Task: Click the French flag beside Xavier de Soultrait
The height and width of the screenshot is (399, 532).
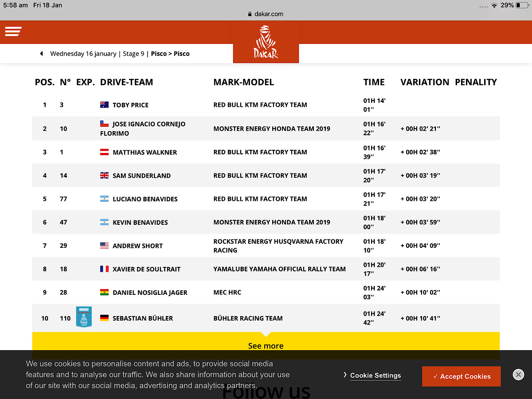Action: [x=104, y=269]
